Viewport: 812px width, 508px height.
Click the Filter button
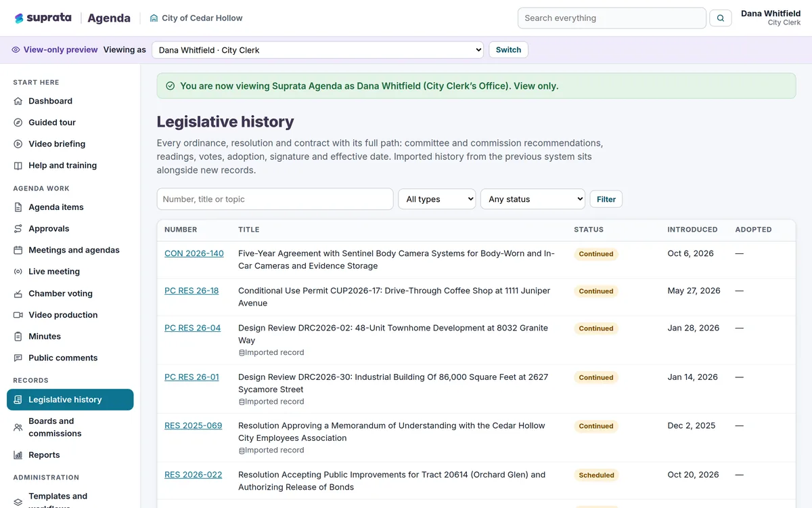pyautogui.click(x=606, y=199)
